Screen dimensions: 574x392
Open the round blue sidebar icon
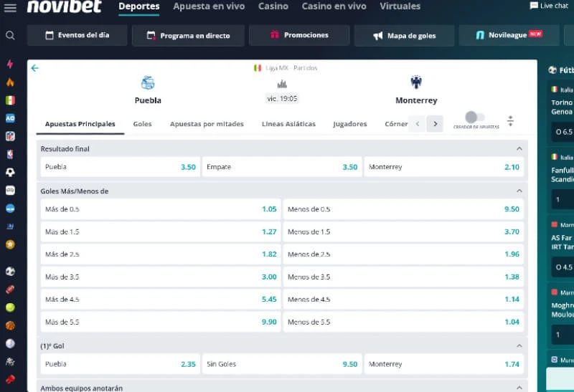[10, 209]
